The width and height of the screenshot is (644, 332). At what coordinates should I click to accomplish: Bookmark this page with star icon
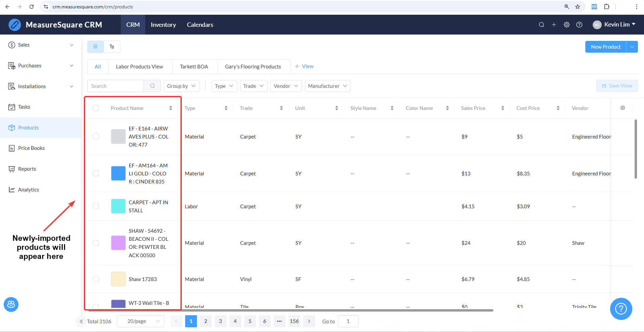pyautogui.click(x=578, y=7)
